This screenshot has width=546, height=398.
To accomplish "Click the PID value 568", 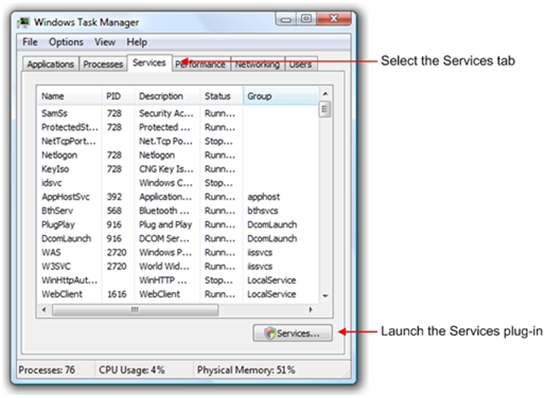I will pos(114,211).
